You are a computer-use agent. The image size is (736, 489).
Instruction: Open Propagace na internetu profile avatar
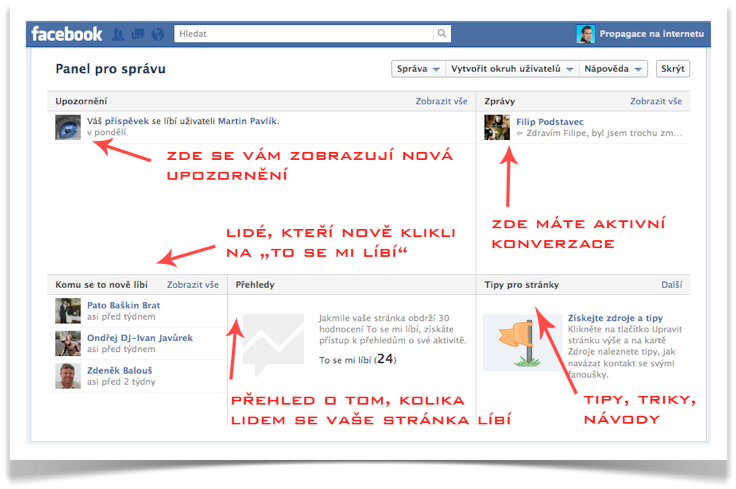(585, 34)
